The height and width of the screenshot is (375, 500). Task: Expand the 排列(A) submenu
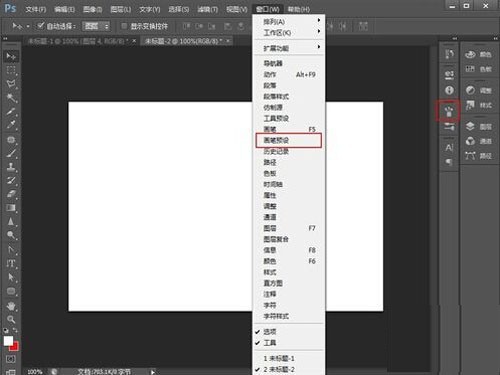click(x=289, y=22)
